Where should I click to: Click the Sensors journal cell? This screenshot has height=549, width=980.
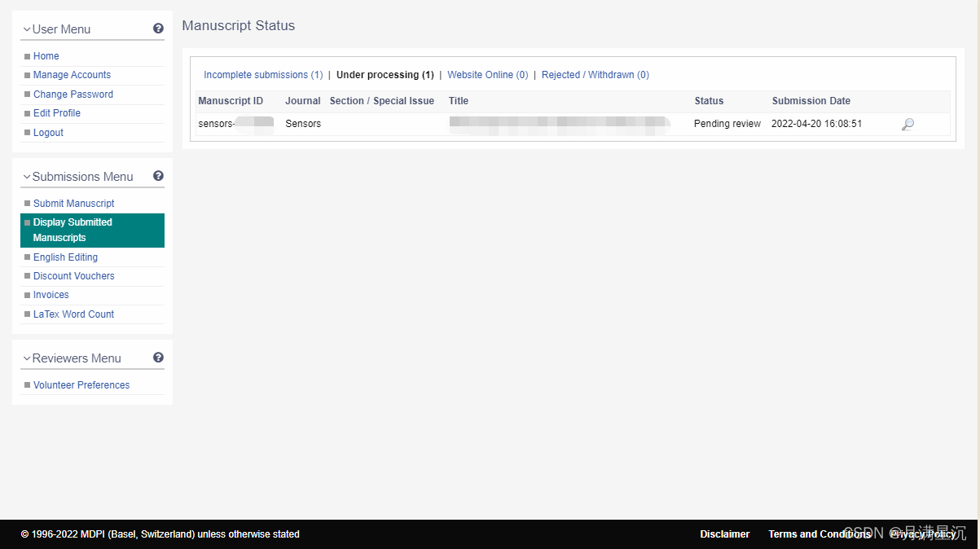(x=303, y=124)
